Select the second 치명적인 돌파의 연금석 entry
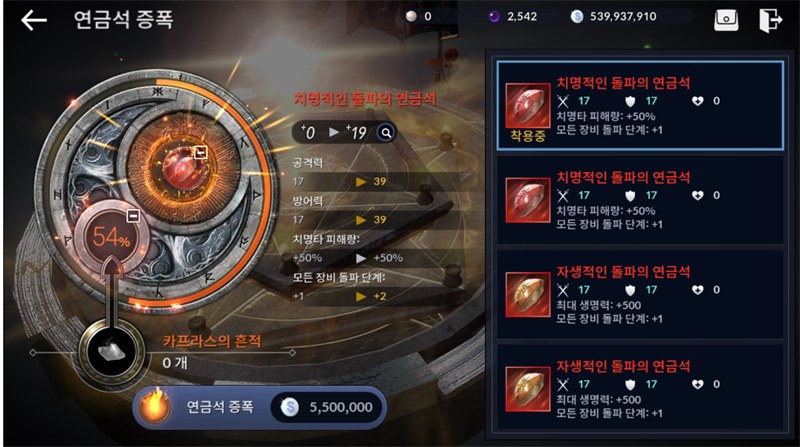800x447 pixels. [x=640, y=200]
